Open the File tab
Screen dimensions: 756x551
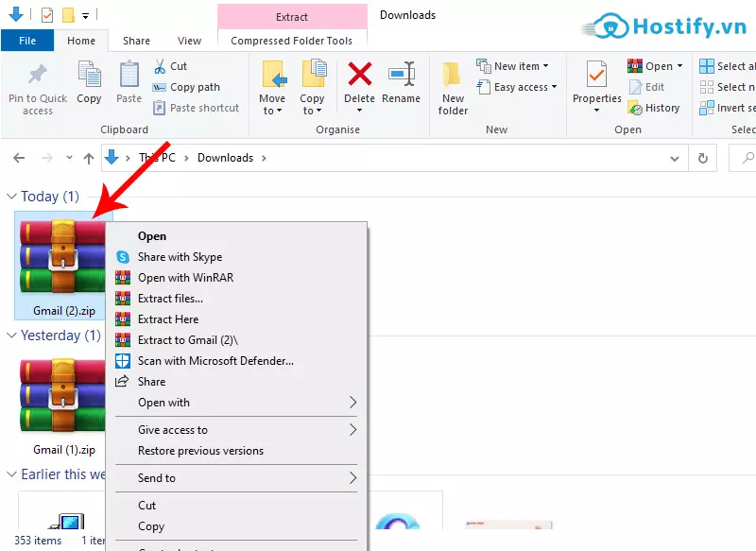pos(27,41)
